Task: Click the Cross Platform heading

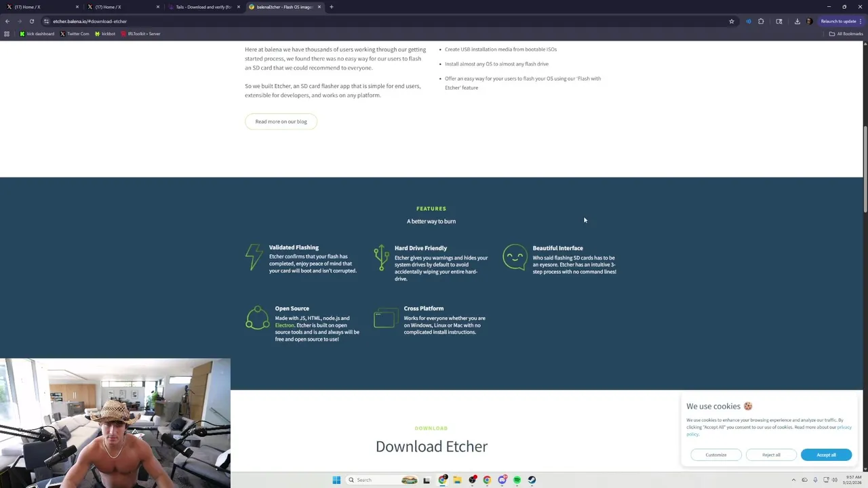Action: [x=423, y=308]
